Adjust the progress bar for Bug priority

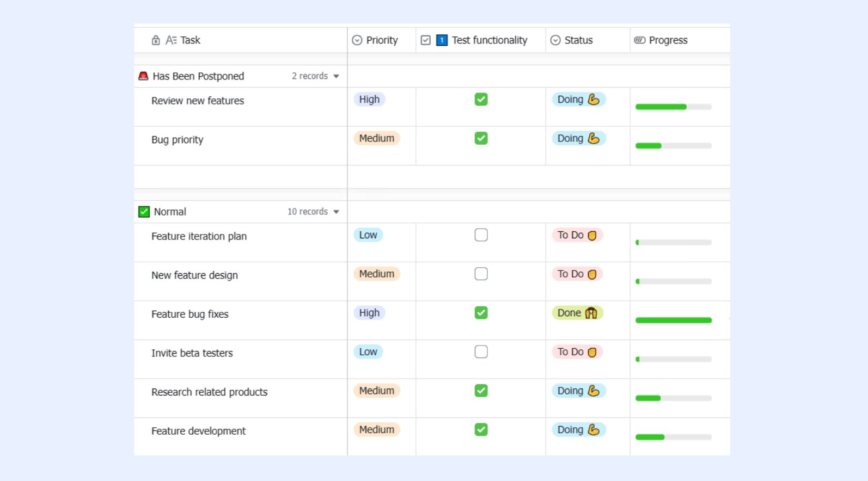click(x=674, y=146)
